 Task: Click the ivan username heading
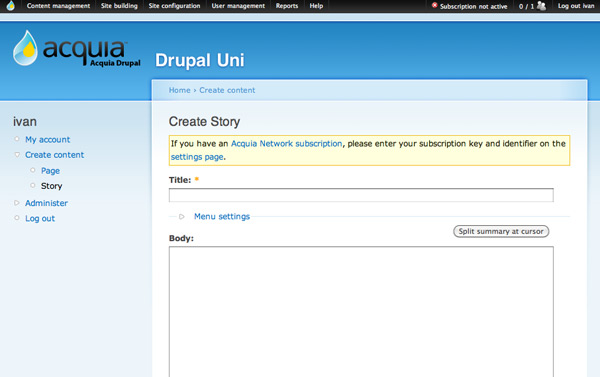point(25,122)
